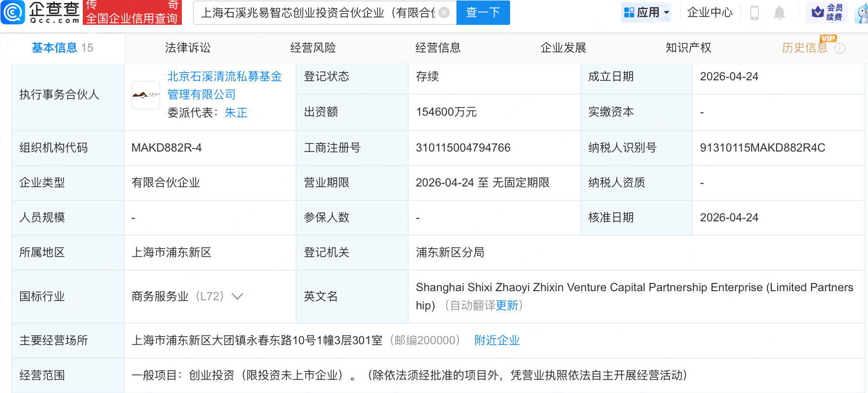Focus the company search input field
The image size is (868, 393).
pos(318,12)
